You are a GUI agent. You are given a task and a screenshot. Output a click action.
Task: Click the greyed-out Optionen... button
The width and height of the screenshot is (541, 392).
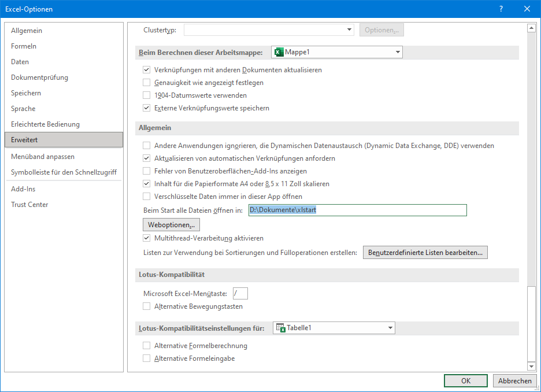pos(381,30)
